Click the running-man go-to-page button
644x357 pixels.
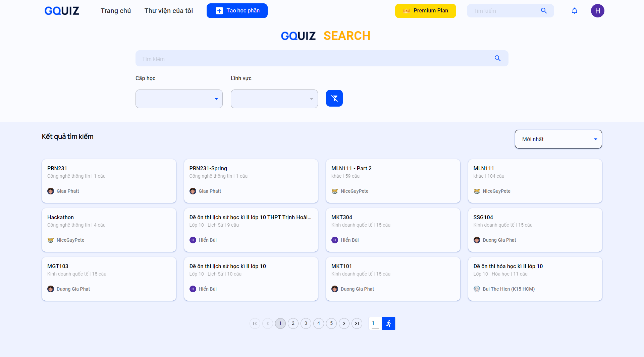388,323
